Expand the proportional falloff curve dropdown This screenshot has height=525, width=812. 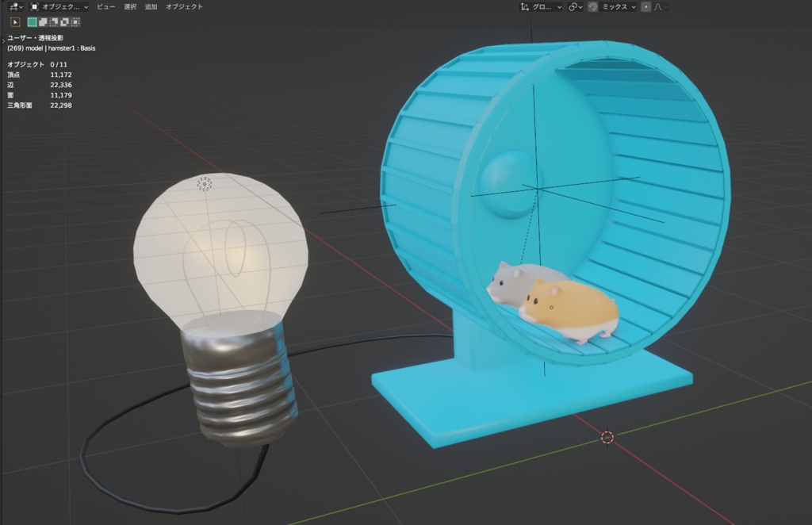[x=661, y=7]
